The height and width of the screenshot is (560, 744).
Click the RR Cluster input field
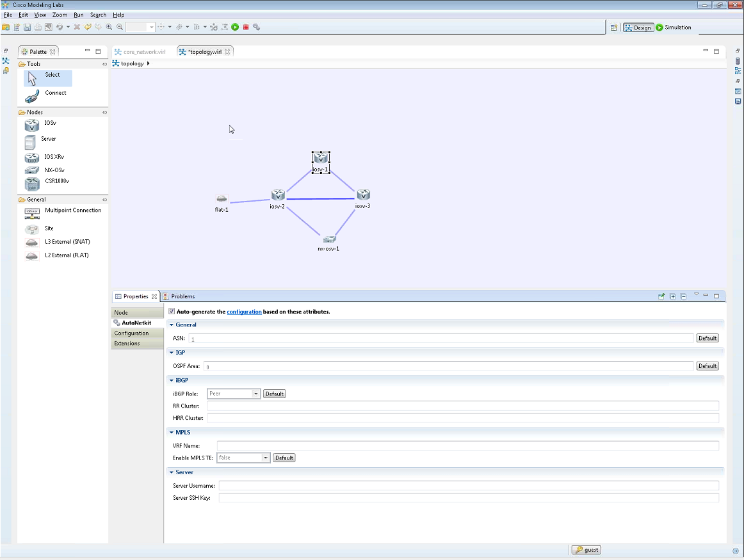tap(463, 406)
